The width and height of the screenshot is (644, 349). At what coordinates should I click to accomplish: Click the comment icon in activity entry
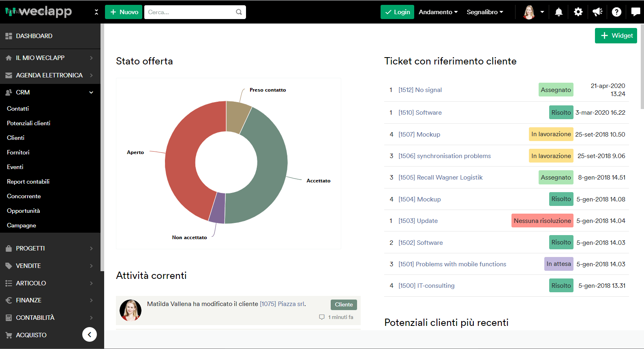[322, 317]
